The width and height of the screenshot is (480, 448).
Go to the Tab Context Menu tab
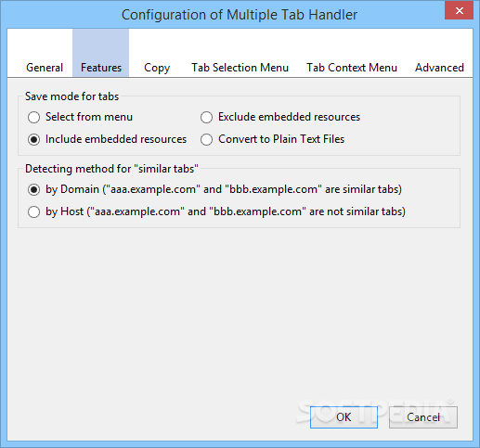click(352, 68)
